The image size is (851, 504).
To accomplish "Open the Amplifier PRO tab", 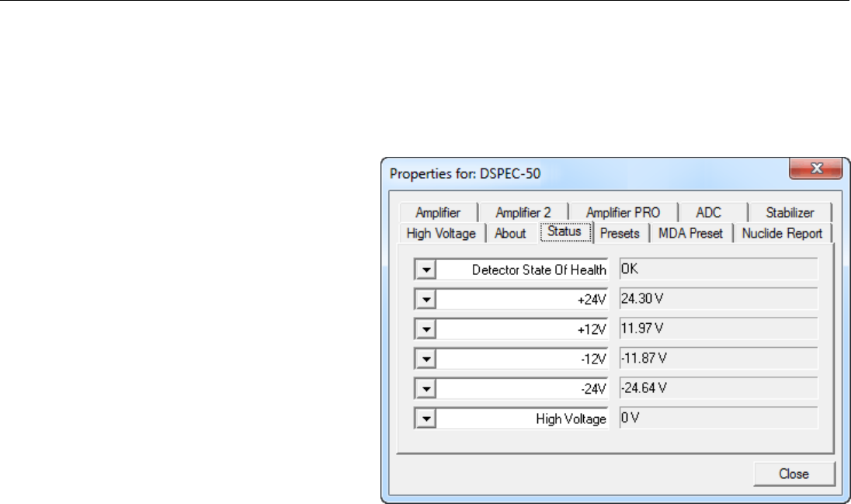I will point(623,212).
